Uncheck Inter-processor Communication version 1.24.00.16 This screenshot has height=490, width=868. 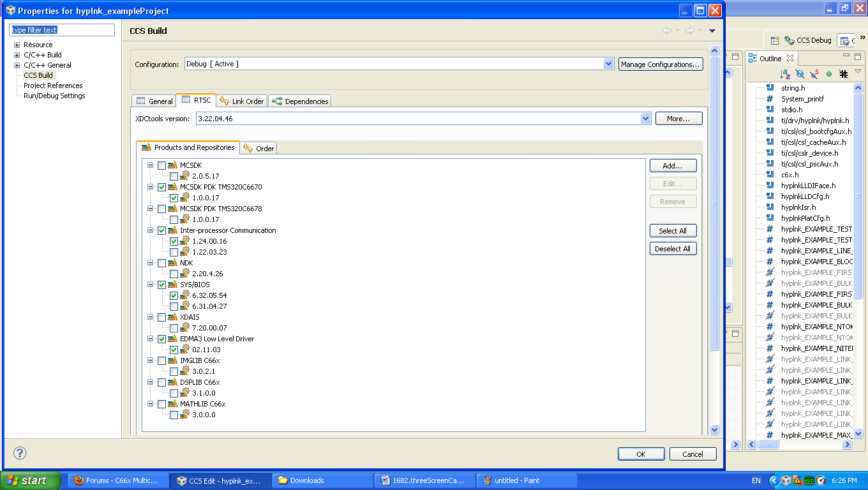coord(174,241)
